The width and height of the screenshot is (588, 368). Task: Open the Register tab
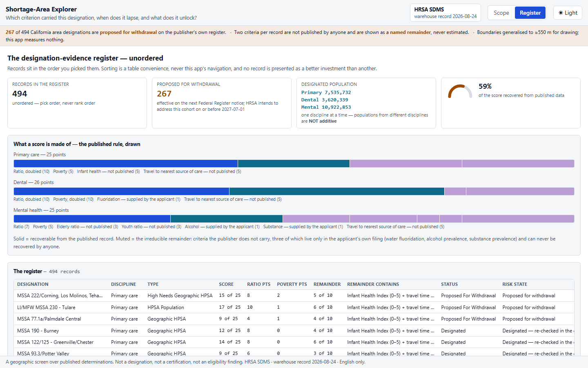tap(530, 13)
